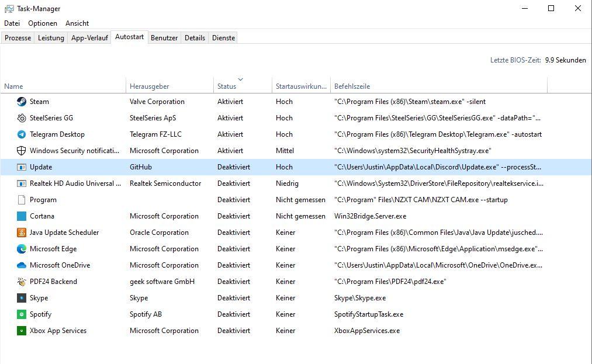Switch to the Leistung tab

pyautogui.click(x=51, y=38)
